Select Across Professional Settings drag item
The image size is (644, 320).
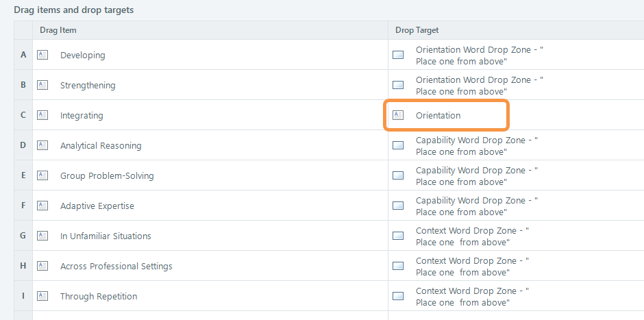[x=116, y=266]
